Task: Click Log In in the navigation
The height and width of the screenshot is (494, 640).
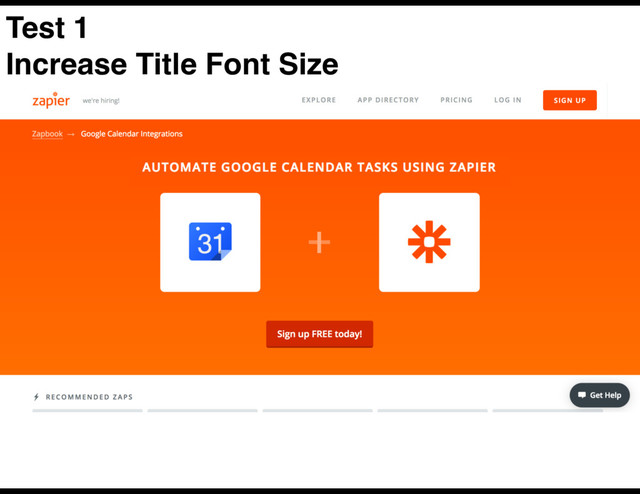Action: [x=508, y=100]
